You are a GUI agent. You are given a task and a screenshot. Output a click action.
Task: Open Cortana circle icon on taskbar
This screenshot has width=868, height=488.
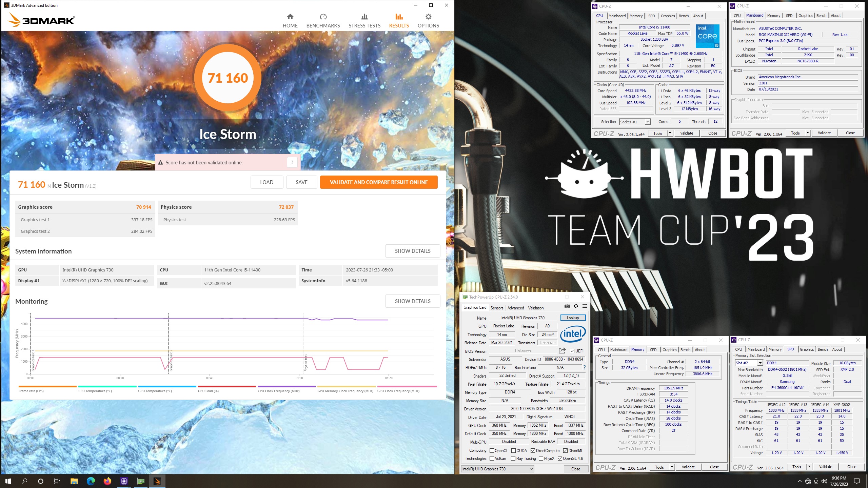41,481
